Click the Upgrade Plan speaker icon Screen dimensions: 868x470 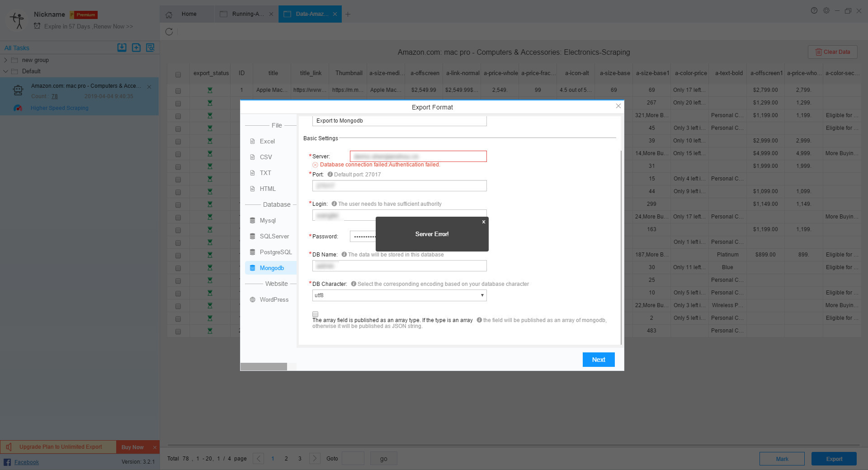[x=9, y=447]
